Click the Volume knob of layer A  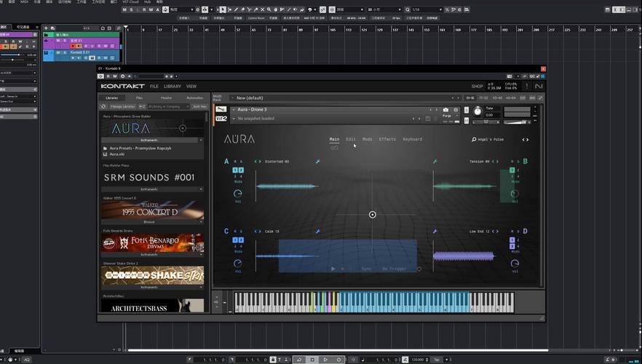[x=238, y=194]
